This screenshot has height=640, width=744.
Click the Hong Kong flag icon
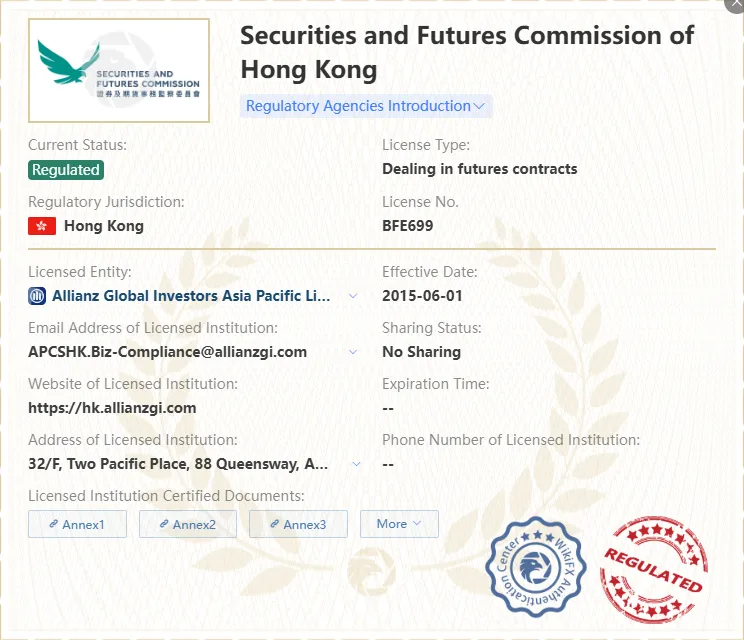pos(42,226)
